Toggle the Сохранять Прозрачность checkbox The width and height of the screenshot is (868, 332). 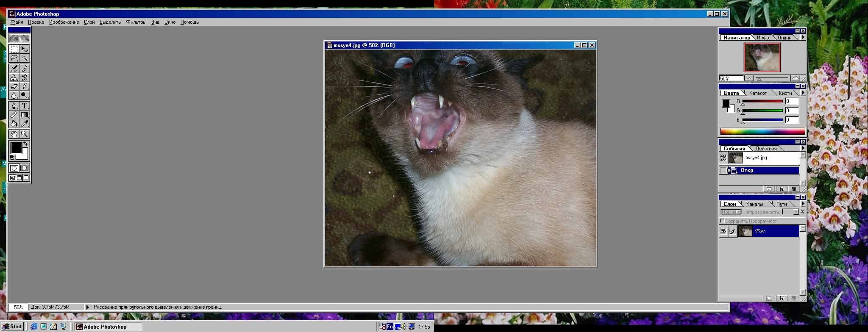[x=722, y=221]
